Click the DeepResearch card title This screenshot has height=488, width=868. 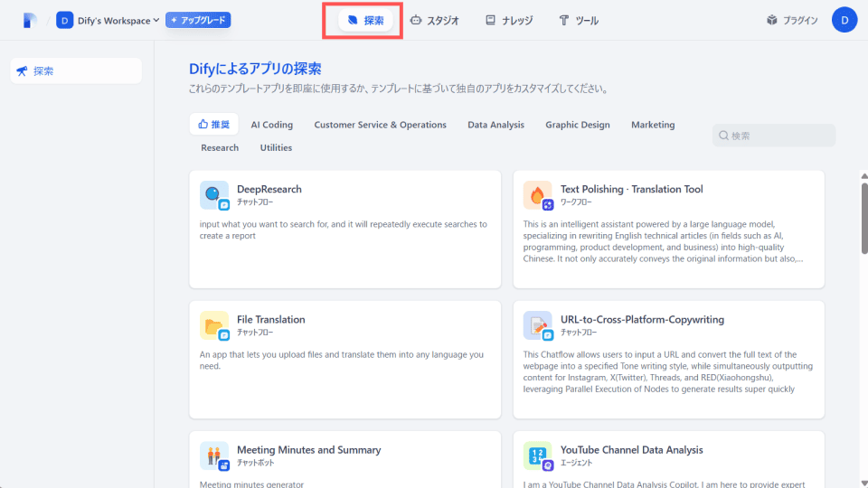click(269, 189)
